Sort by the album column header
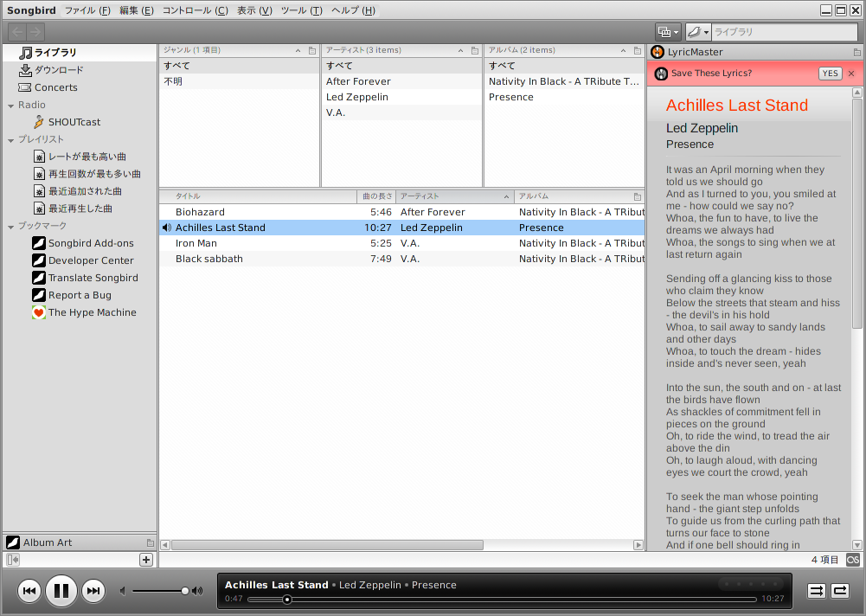 (x=572, y=196)
